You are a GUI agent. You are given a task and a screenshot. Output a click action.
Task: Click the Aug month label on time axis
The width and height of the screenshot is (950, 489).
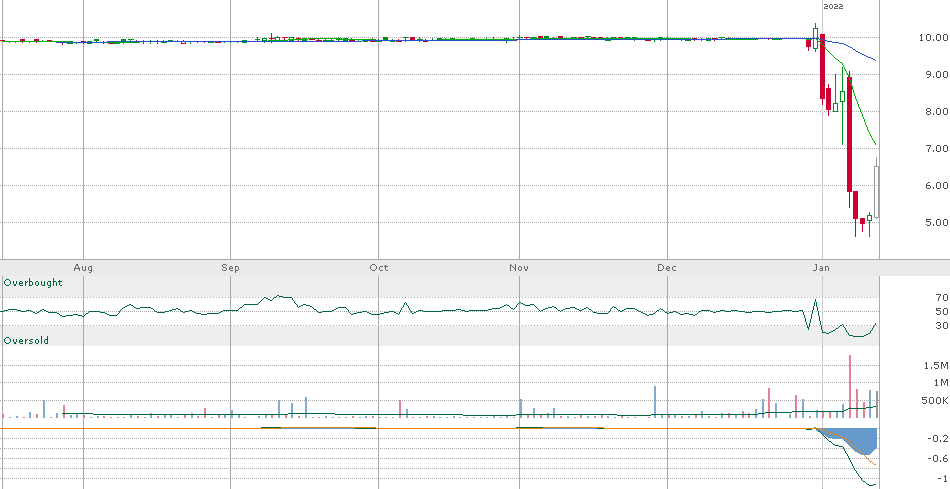pos(83,267)
